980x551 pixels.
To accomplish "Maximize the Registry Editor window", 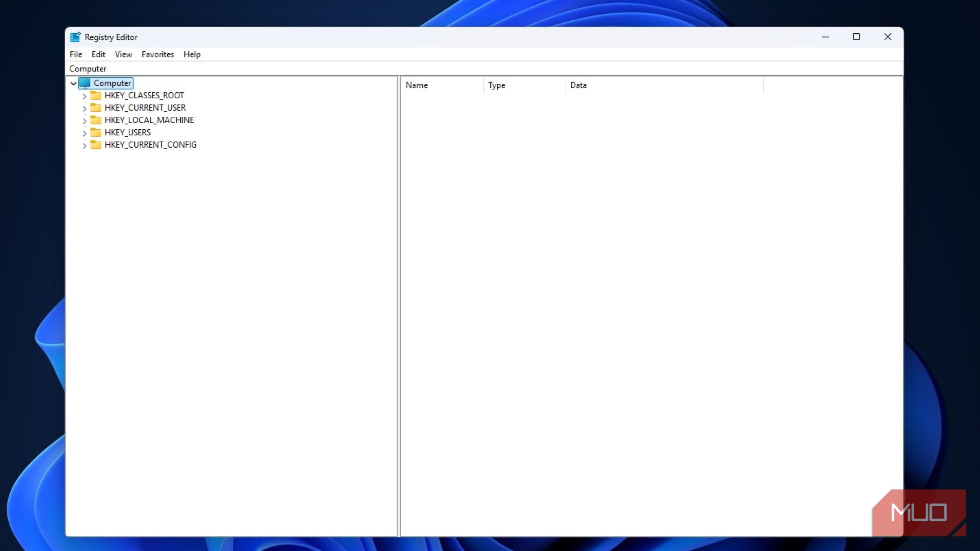I will tap(856, 37).
